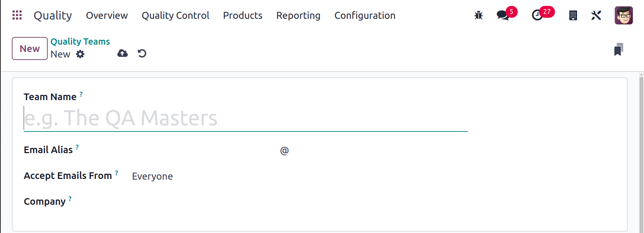
Task: Open the Reporting menu
Action: [x=298, y=15]
